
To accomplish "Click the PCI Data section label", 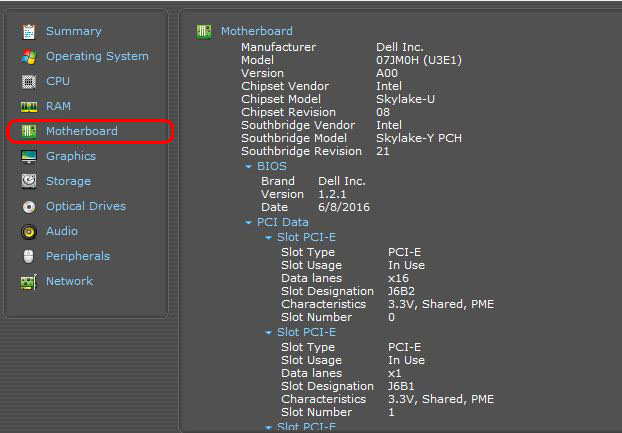I will coord(282,222).
